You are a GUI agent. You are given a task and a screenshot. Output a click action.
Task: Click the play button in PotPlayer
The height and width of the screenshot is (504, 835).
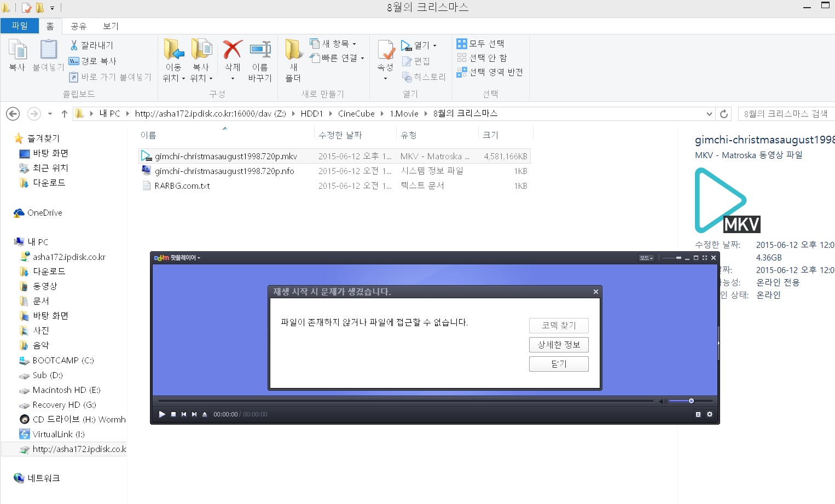tap(162, 414)
